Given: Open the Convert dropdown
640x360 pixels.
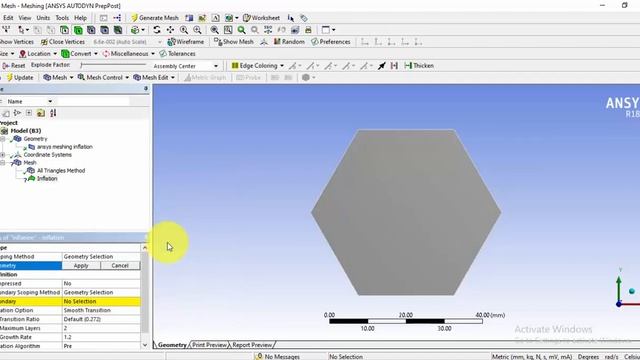Looking at the screenshot, I should (80, 54).
